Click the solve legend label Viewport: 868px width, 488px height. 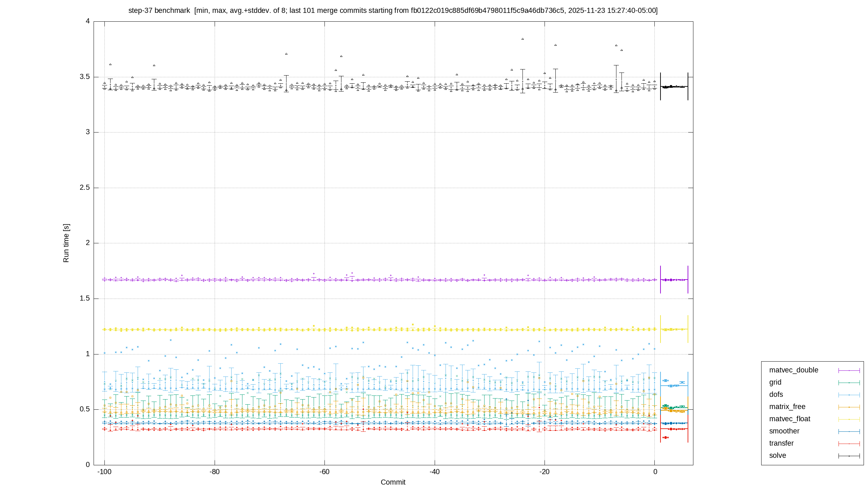(777, 455)
